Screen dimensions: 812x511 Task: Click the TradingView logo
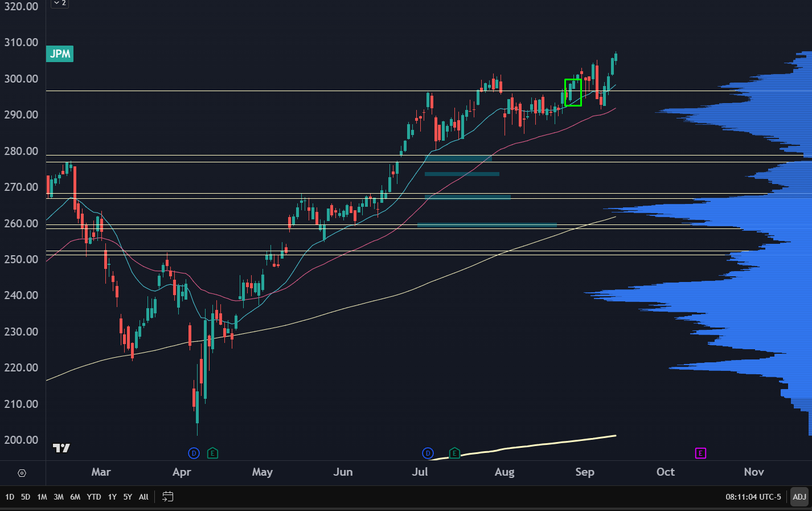coord(61,448)
